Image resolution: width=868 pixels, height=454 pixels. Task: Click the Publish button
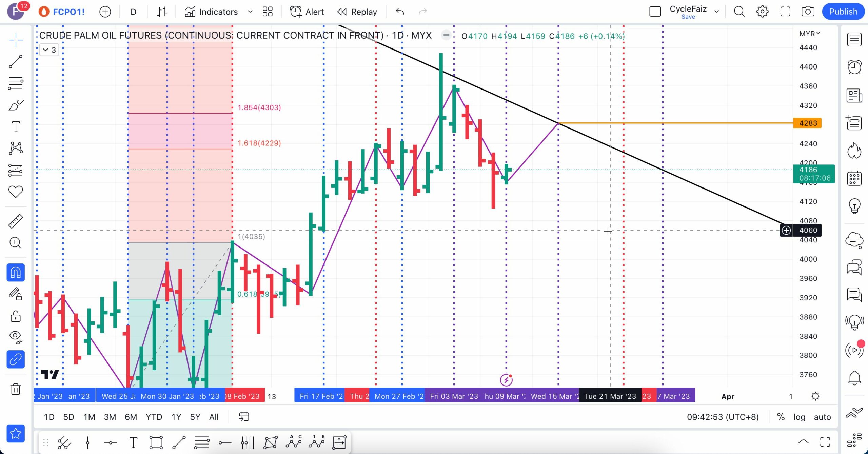pos(843,12)
